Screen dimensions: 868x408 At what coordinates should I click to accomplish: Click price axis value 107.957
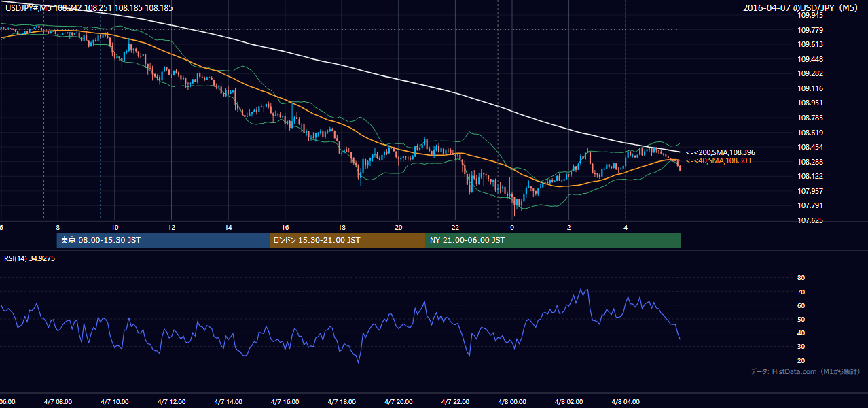810,191
